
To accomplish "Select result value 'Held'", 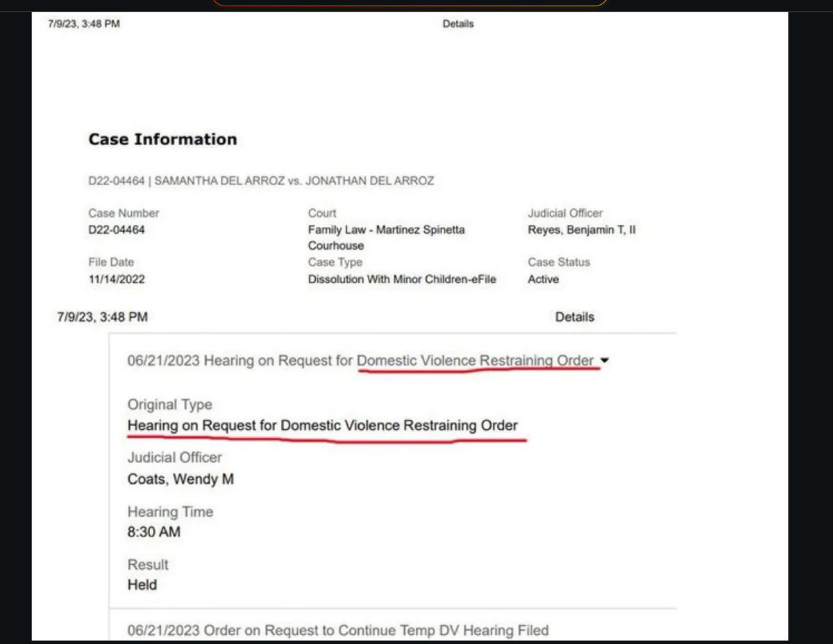I will [142, 585].
